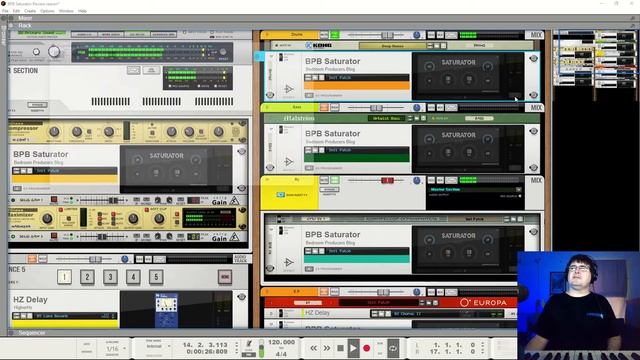Open the Options menu
This screenshot has width=640, height=360.
pyautogui.click(x=47, y=11)
